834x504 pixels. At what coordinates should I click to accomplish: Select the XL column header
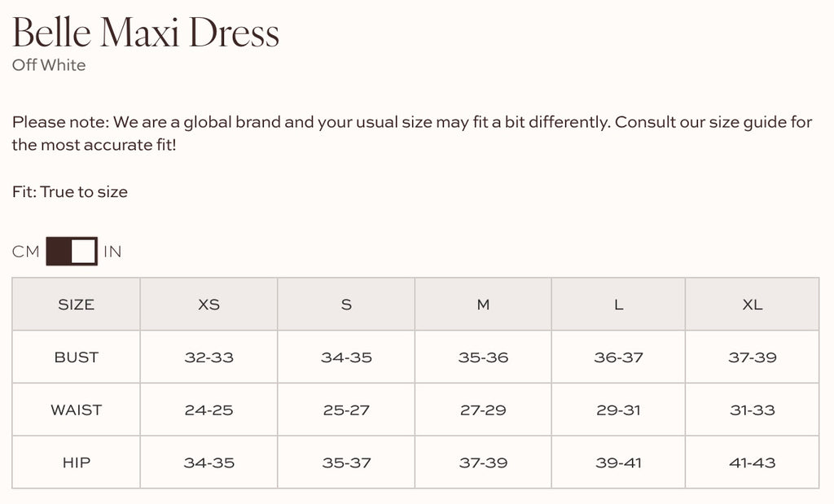click(753, 305)
